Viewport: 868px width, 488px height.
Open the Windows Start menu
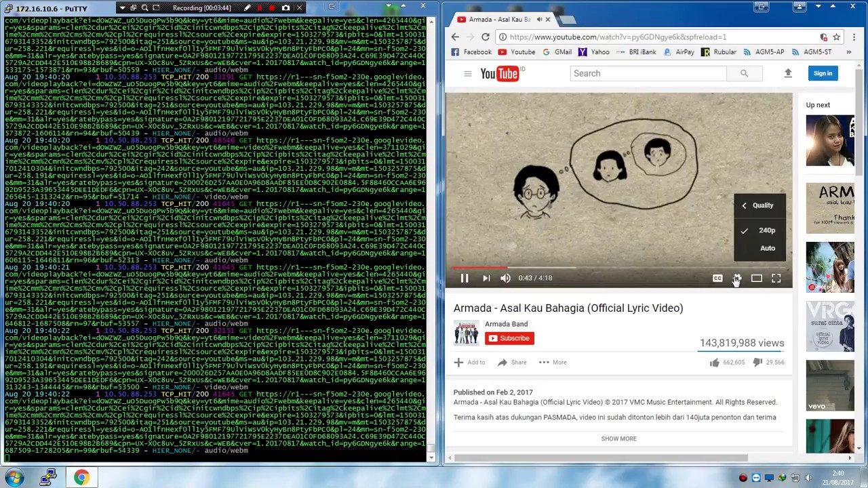coord(14,478)
